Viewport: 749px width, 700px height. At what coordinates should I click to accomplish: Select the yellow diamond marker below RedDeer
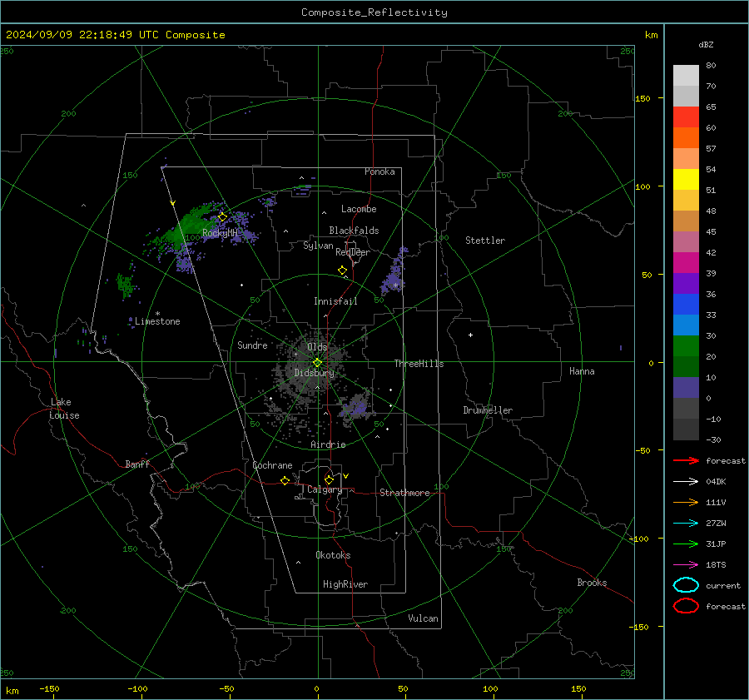(343, 271)
